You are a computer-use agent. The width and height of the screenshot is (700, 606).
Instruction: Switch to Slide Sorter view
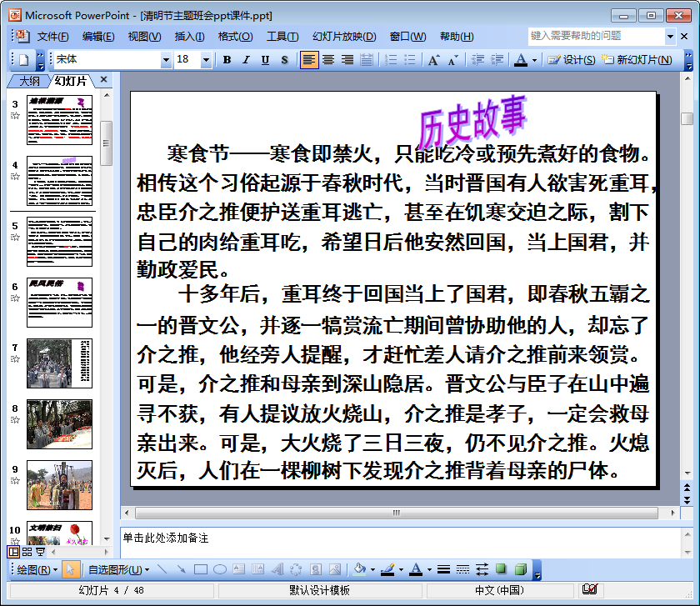pyautogui.click(x=27, y=552)
